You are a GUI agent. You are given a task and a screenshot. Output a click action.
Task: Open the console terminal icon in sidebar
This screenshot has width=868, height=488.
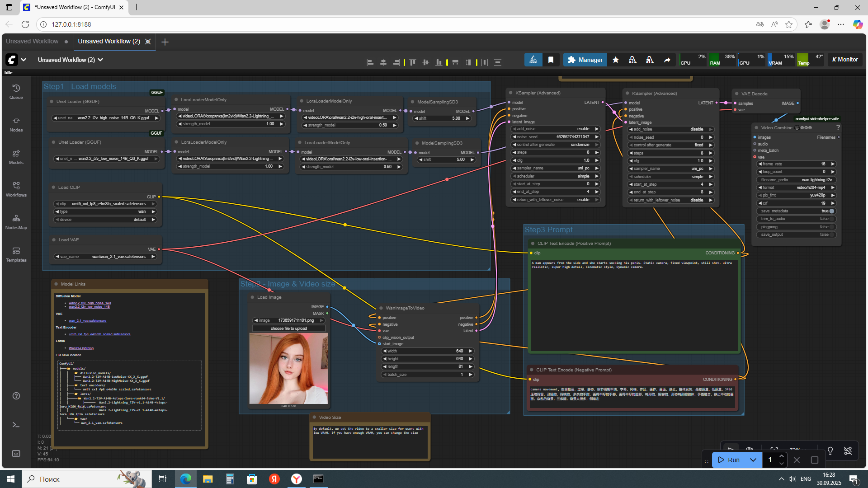tap(16, 425)
